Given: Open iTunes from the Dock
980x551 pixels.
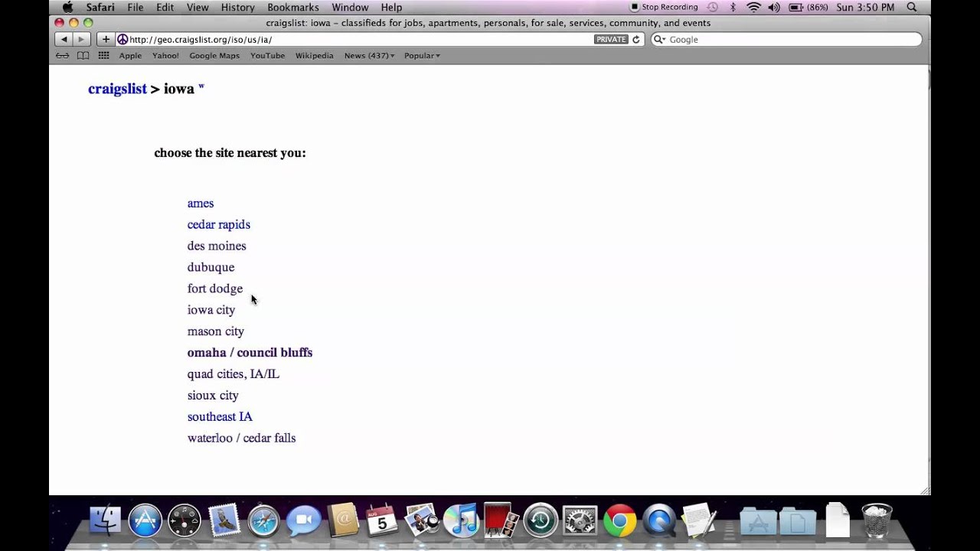Looking at the screenshot, I should point(461,520).
